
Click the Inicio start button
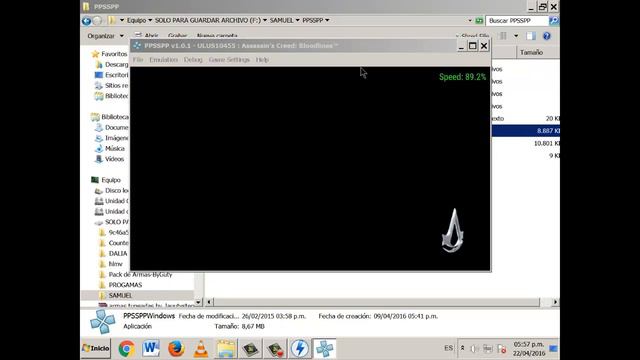[x=96, y=348]
